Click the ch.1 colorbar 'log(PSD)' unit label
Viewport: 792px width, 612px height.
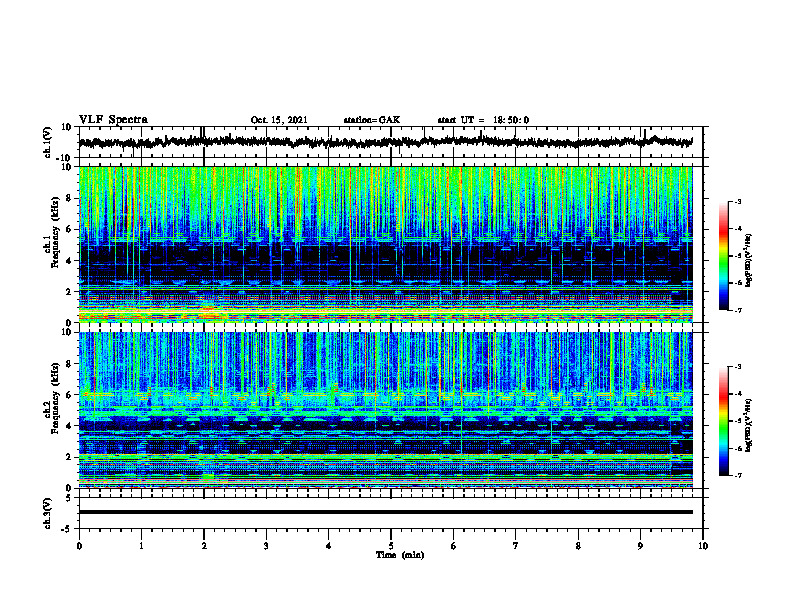(x=749, y=260)
